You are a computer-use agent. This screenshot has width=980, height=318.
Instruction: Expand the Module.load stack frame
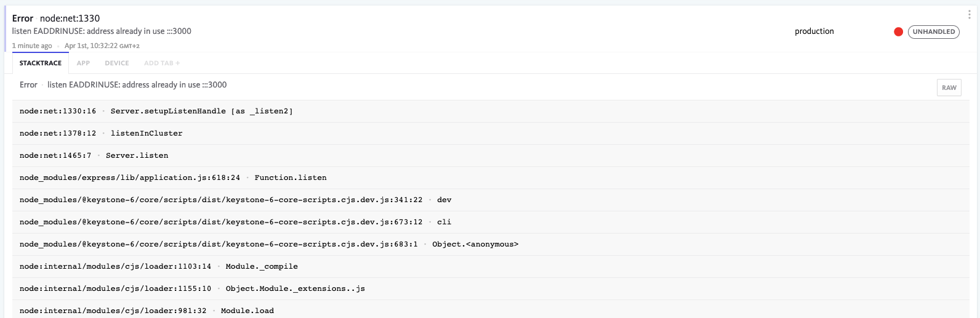point(491,309)
